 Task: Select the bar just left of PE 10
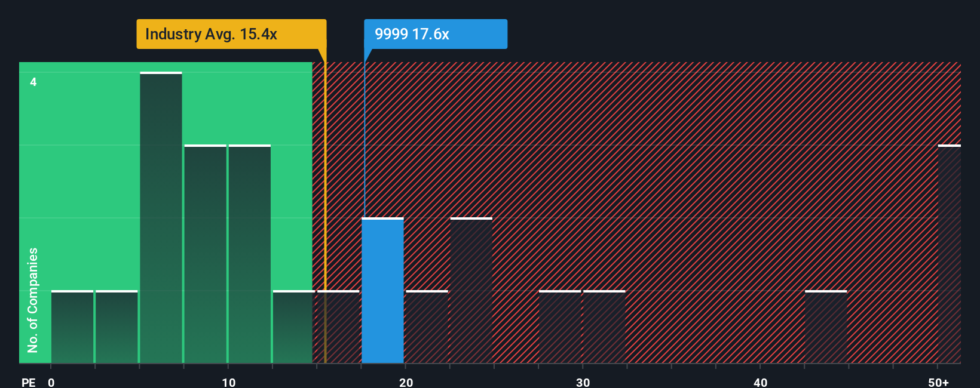click(206, 254)
